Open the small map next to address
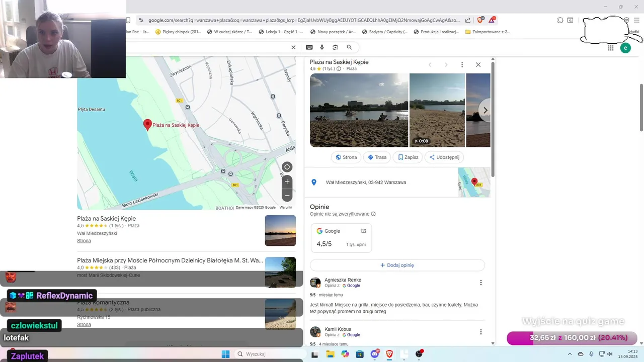The image size is (644, 362). pyautogui.click(x=474, y=182)
